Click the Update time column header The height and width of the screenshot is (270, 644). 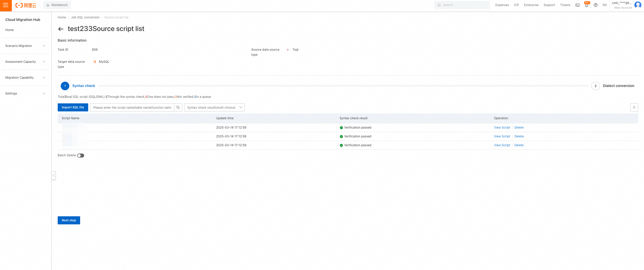click(225, 118)
